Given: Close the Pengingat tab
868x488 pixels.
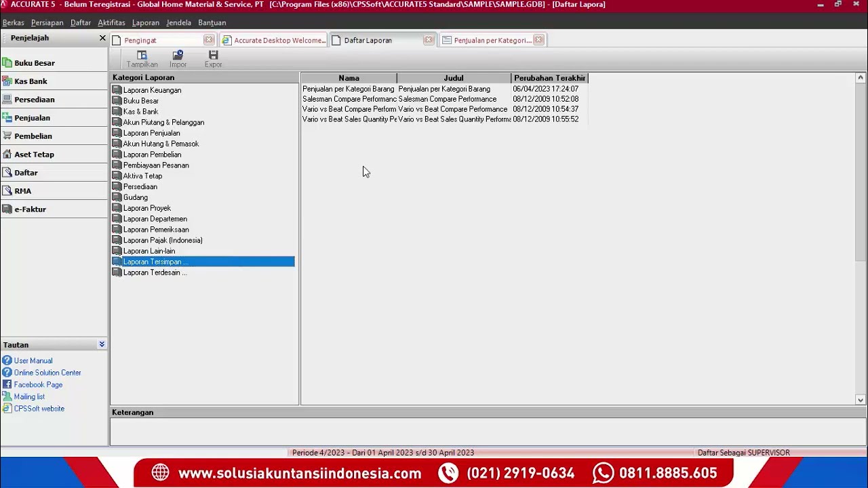Looking at the screenshot, I should coord(209,40).
